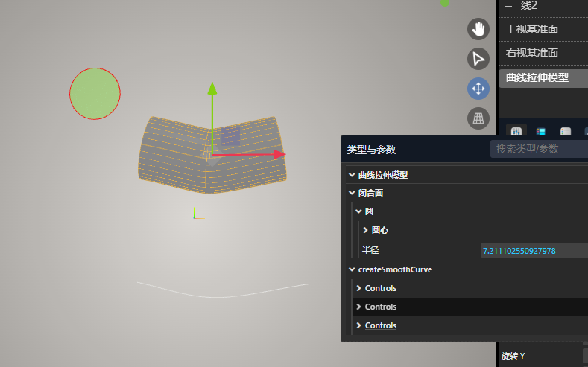Collapse the 曲线拉伸模型 parameter section

351,175
